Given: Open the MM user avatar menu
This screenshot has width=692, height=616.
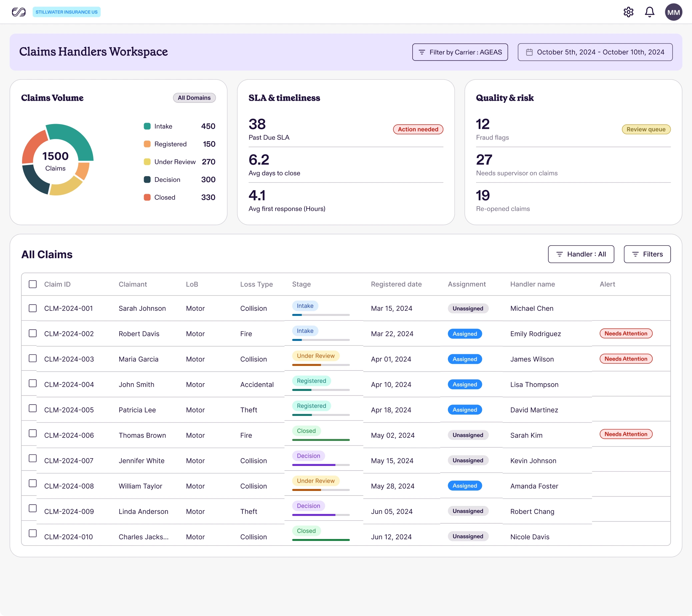Looking at the screenshot, I should (x=673, y=12).
